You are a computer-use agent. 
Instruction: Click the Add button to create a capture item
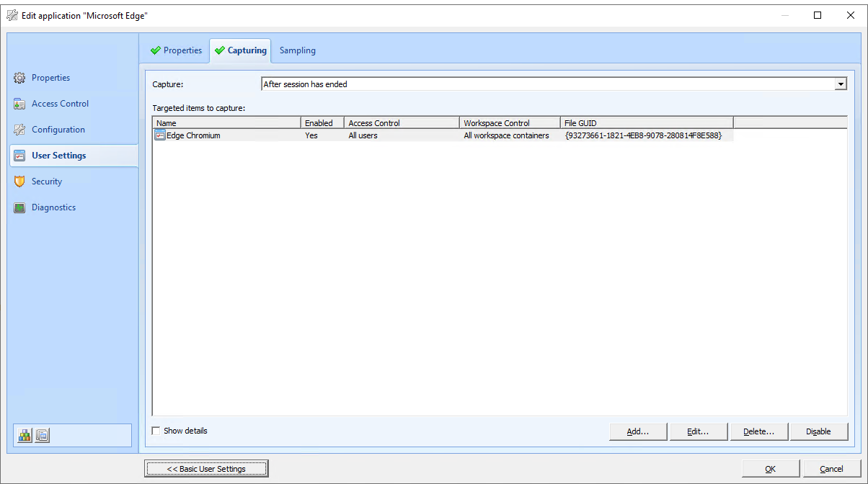pyautogui.click(x=637, y=431)
